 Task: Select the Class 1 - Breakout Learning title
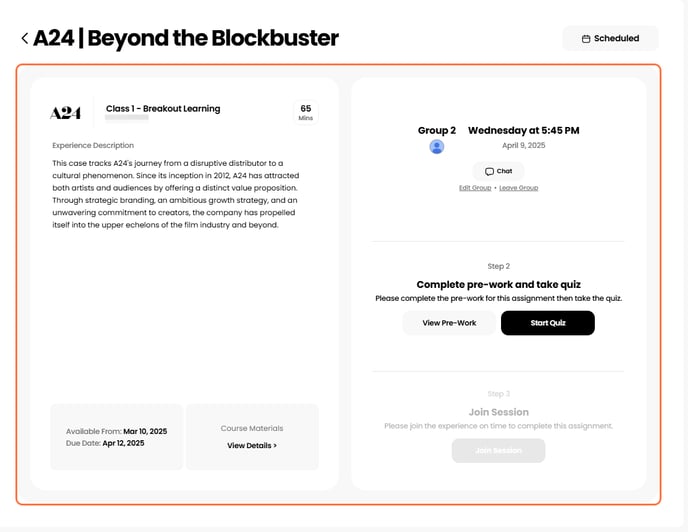click(x=163, y=109)
